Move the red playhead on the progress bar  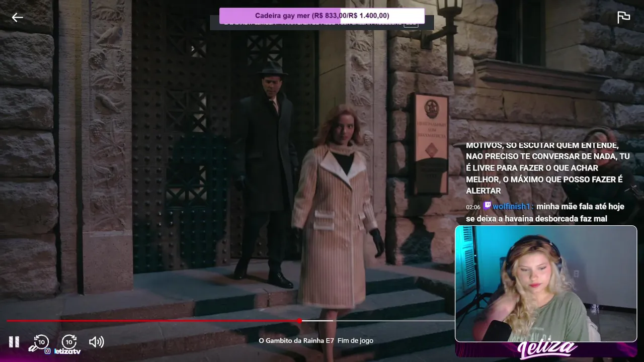pyautogui.click(x=299, y=320)
